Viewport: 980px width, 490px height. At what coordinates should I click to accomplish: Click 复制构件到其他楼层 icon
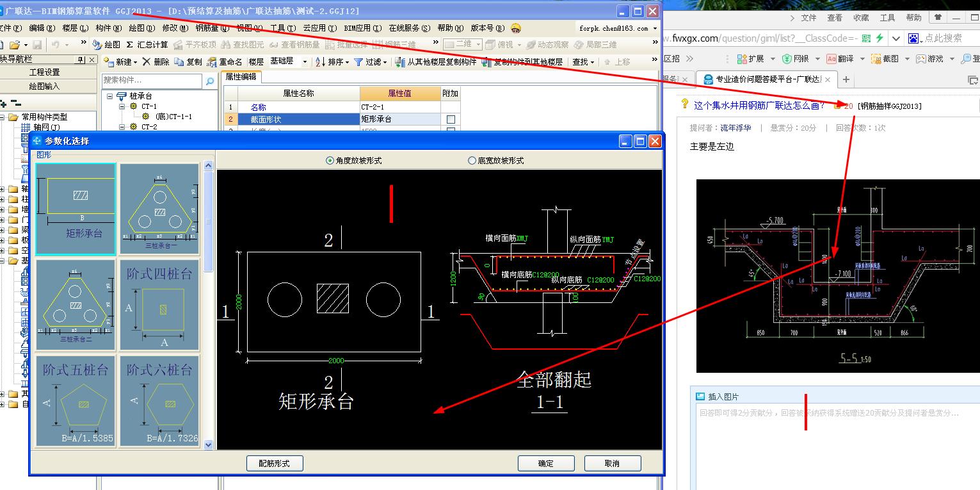click(486, 62)
